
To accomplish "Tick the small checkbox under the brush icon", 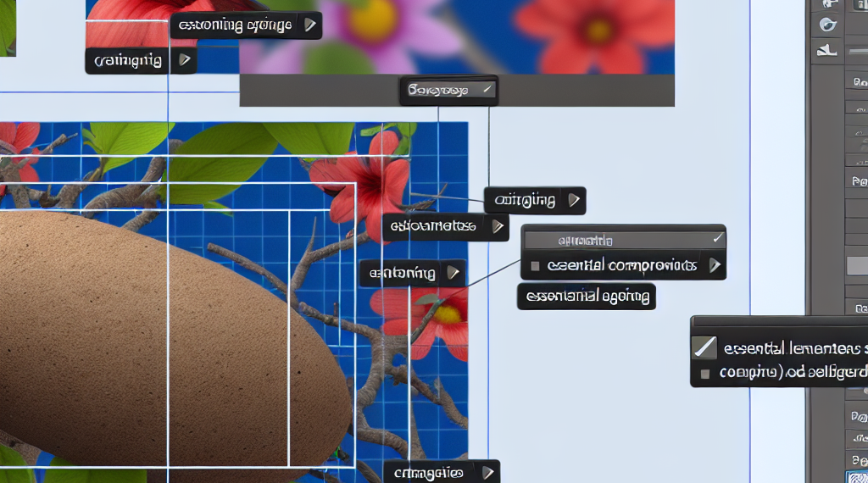I will (703, 373).
